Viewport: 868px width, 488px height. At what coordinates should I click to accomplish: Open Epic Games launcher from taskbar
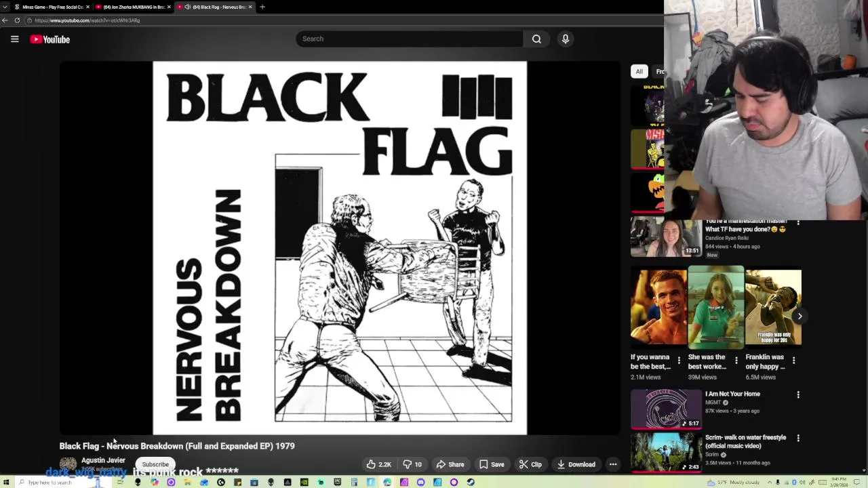tap(338, 482)
